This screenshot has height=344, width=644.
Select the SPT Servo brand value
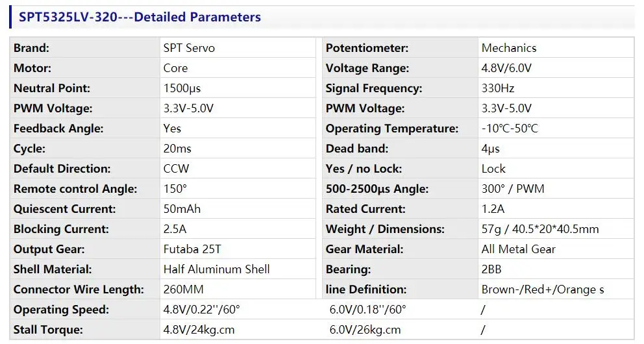(x=189, y=48)
